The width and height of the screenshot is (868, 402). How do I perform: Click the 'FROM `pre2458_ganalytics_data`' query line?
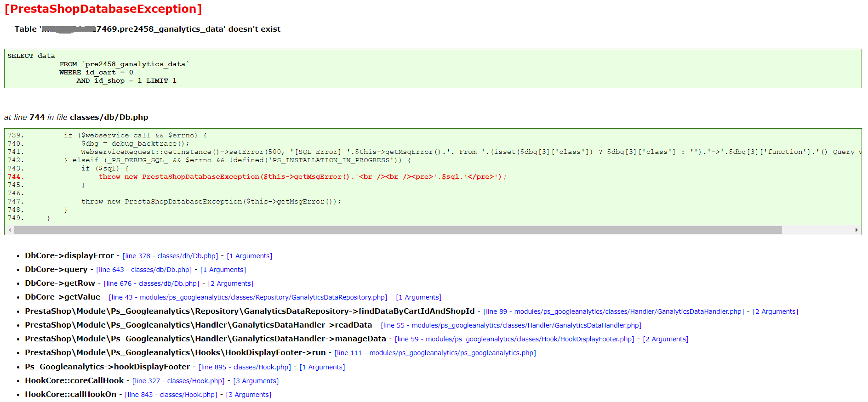tap(125, 64)
